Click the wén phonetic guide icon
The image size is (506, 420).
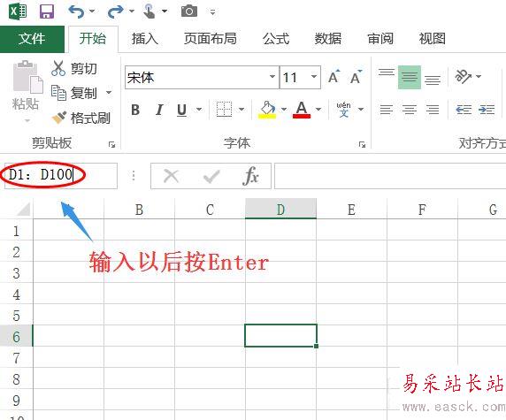pos(344,110)
